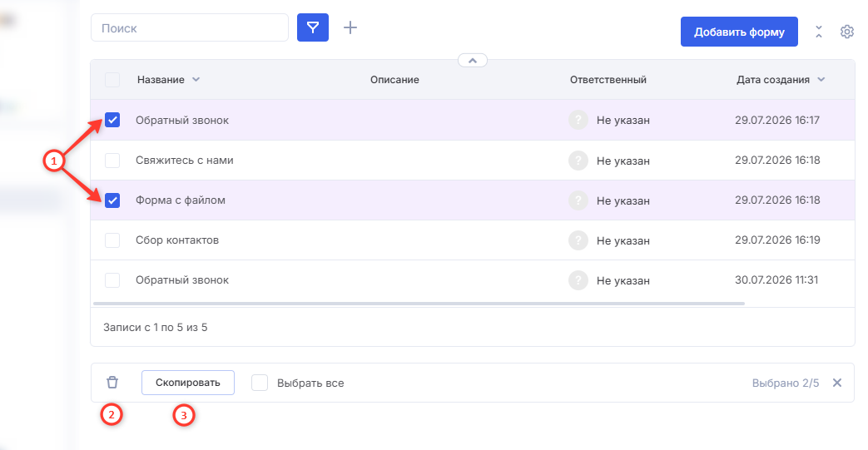
Task: Click the Записи с 1 по 5 из 5 text
Action: coord(156,328)
